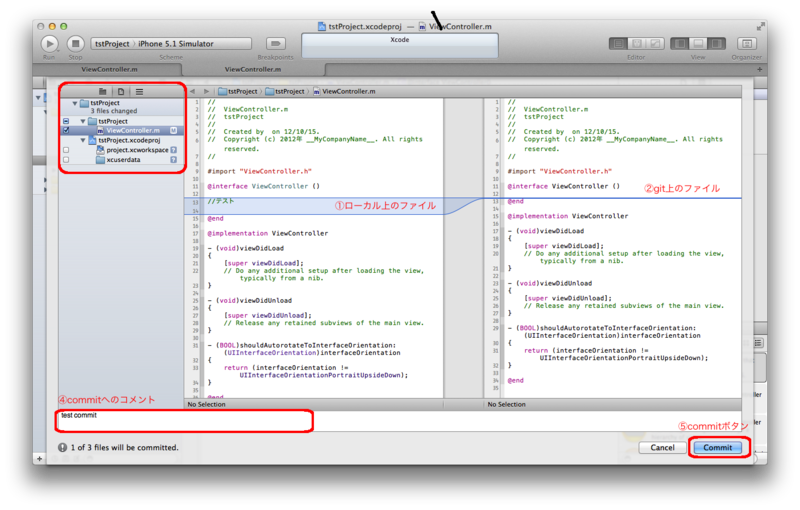The height and width of the screenshot is (510, 800).
Task: Check the project.xcworkspace checkbox
Action: [x=66, y=150]
